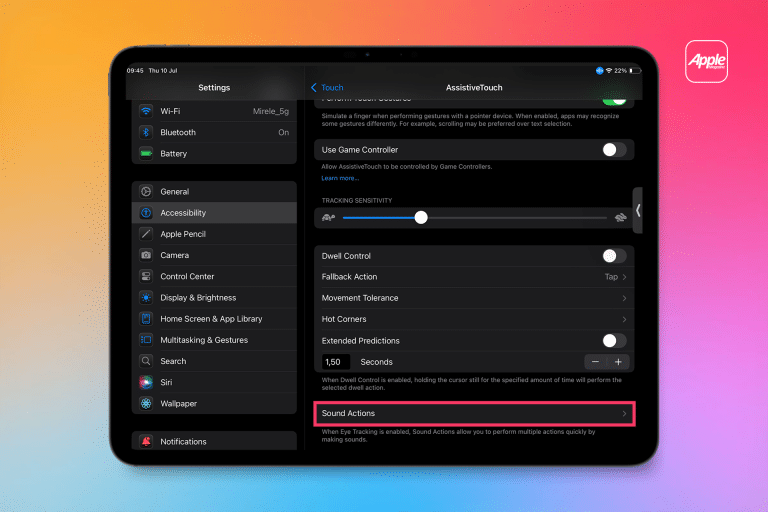
Task: Open Battery settings row
Action: 215,153
